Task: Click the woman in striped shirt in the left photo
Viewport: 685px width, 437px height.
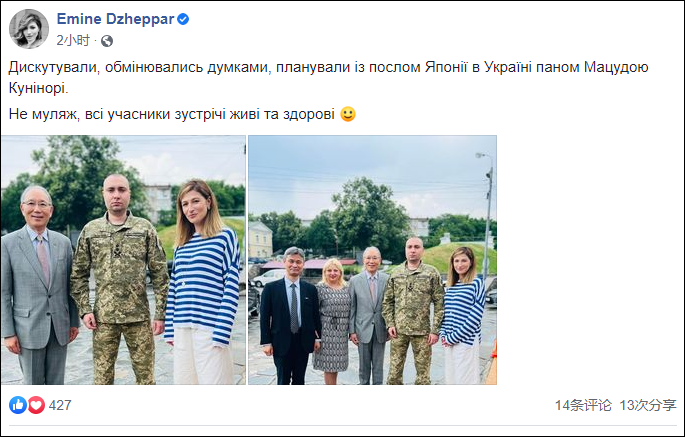Action: pos(202,284)
